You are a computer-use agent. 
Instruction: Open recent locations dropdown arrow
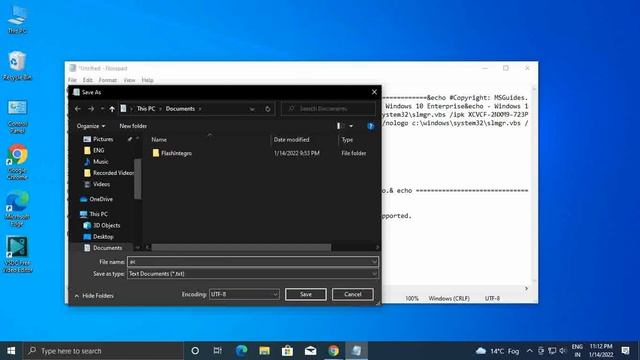[x=102, y=109]
